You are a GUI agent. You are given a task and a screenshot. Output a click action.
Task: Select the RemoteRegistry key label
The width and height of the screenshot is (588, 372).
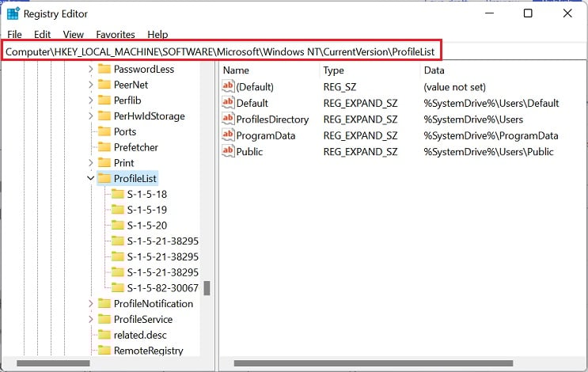coord(149,351)
